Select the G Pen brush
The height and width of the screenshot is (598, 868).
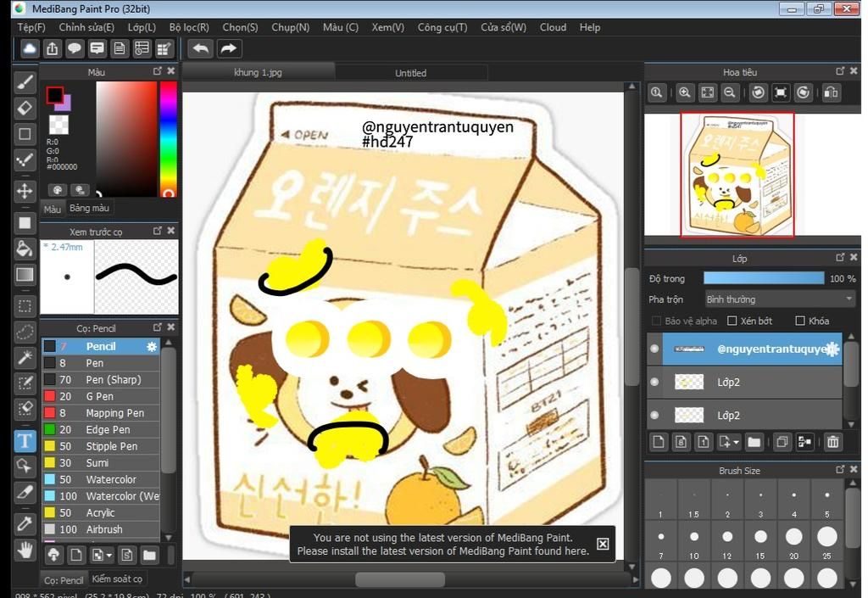(x=101, y=396)
